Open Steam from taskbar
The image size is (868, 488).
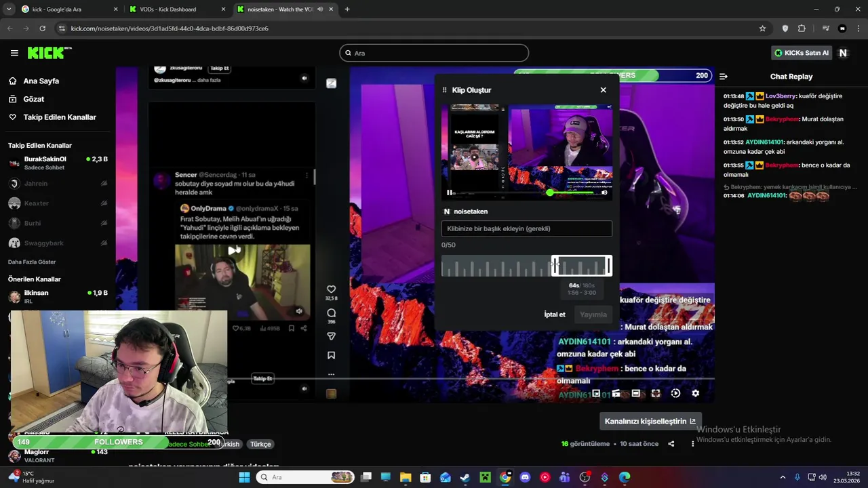(465, 477)
